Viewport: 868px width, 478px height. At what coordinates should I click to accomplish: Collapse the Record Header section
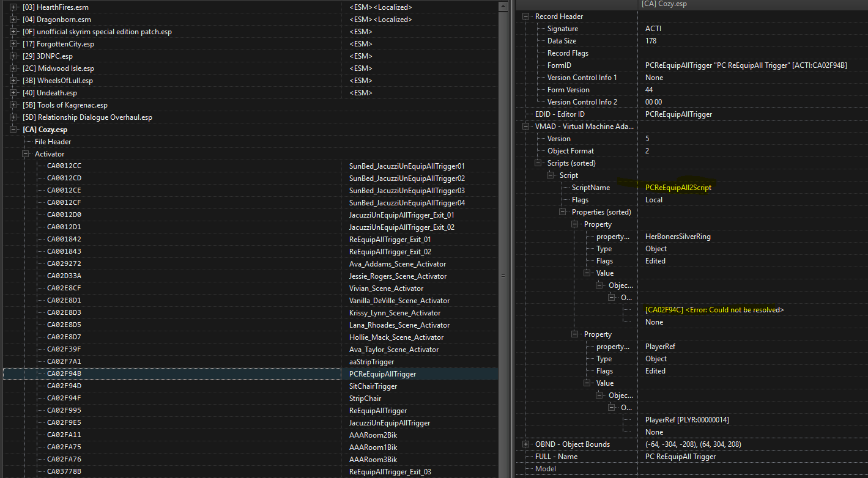526,17
